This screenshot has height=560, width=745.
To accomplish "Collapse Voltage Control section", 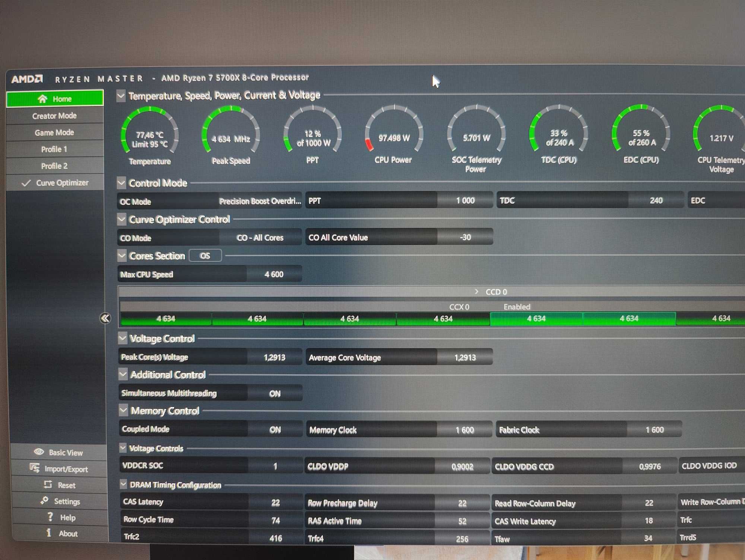I will coord(123,338).
